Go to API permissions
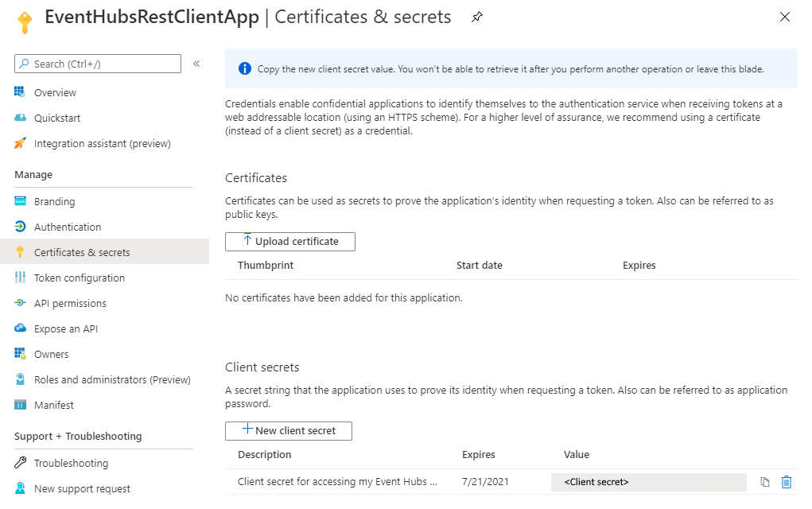The height and width of the screenshot is (509, 812). [70, 304]
